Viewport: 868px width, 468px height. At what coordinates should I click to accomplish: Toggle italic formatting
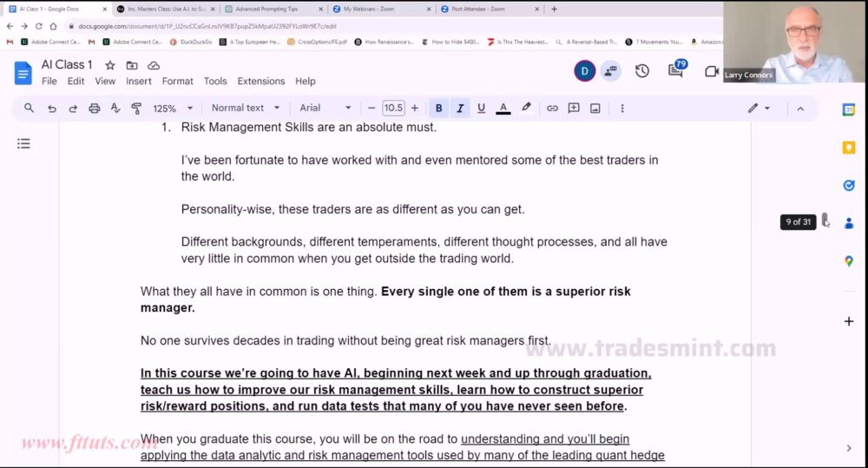point(459,108)
